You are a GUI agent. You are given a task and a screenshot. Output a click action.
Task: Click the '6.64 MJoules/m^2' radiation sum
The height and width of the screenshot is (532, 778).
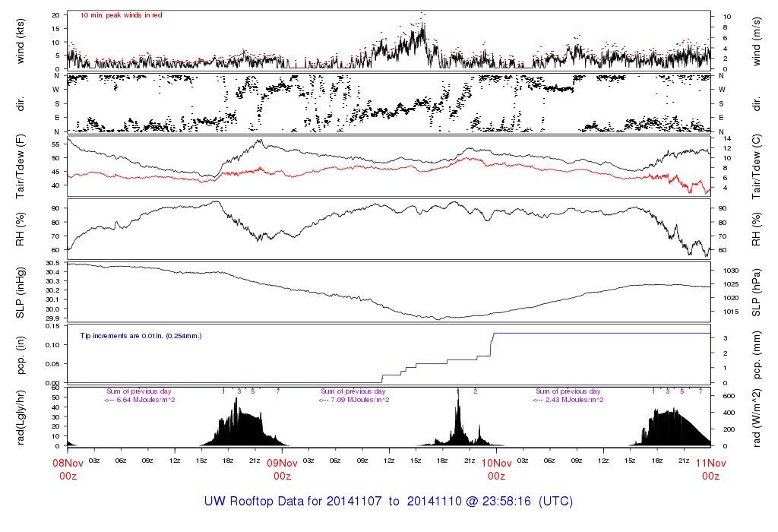pos(145,400)
